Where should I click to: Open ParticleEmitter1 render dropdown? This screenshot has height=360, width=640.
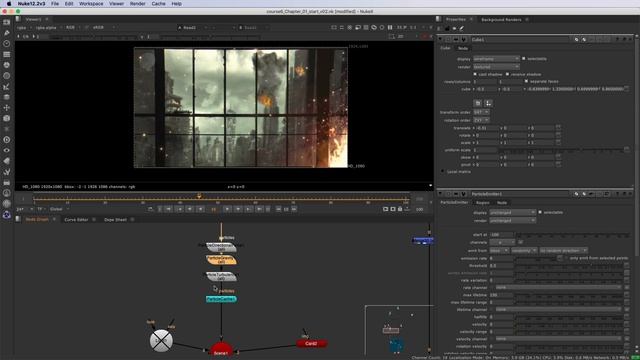(x=512, y=220)
